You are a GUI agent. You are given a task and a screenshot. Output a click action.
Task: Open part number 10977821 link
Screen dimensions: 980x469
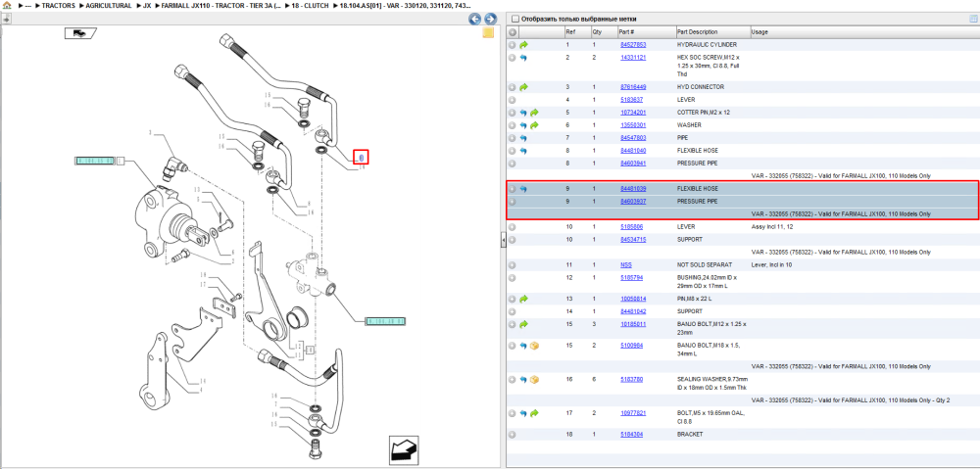[x=633, y=413]
